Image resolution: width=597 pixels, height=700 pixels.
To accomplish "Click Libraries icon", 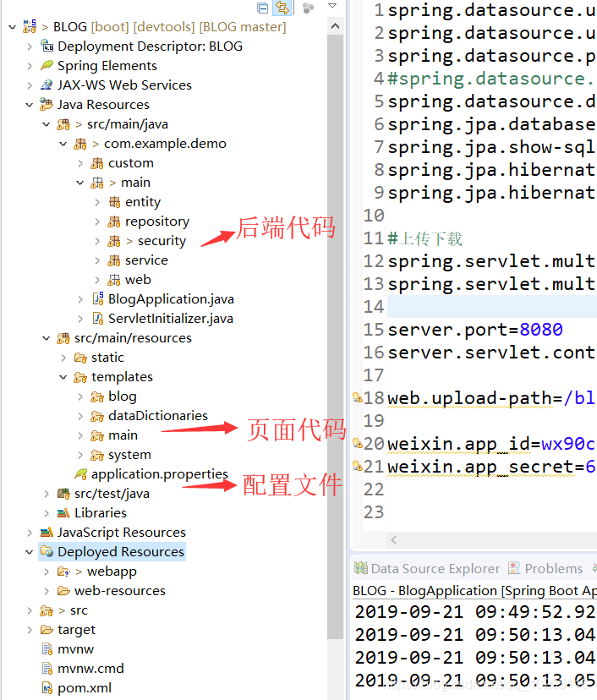I will (63, 513).
